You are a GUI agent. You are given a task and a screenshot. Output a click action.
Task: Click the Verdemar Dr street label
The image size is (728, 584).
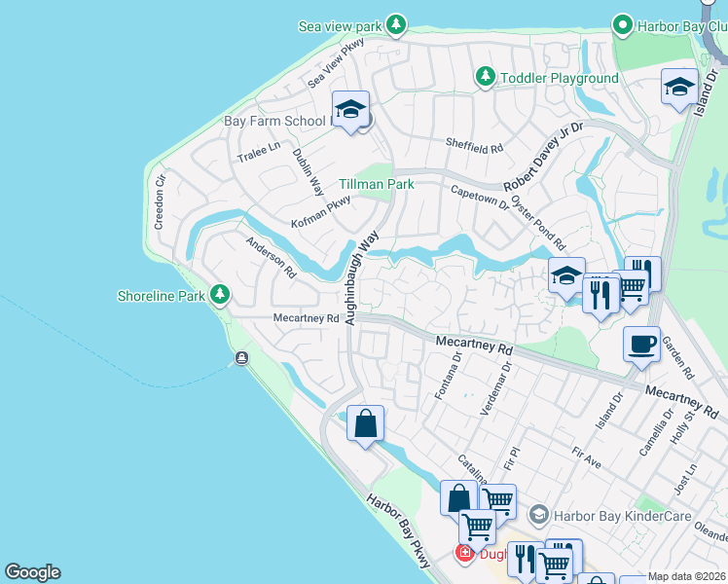click(495, 388)
